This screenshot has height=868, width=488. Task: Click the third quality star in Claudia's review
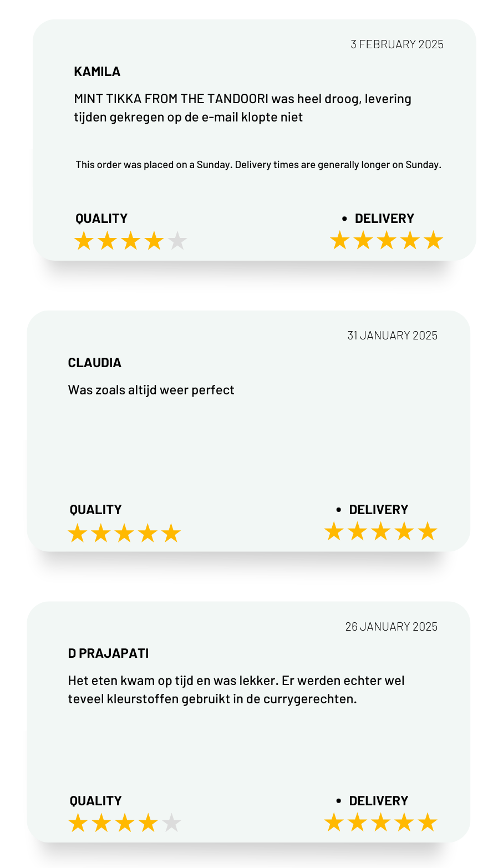click(x=124, y=533)
